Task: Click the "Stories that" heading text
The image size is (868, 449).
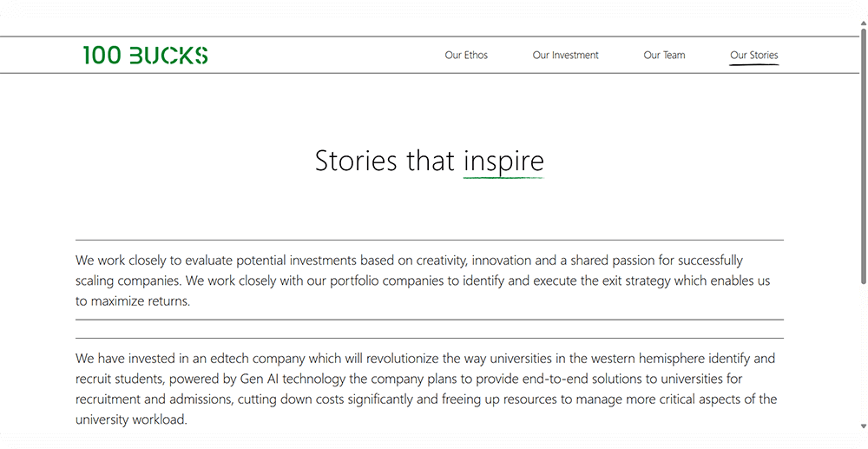Action: tap(385, 161)
